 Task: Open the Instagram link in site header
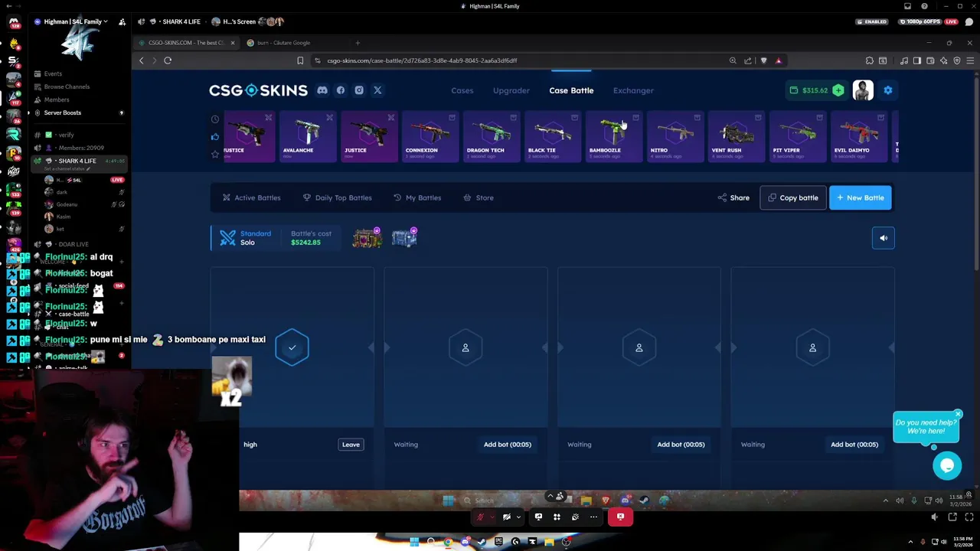click(x=359, y=90)
